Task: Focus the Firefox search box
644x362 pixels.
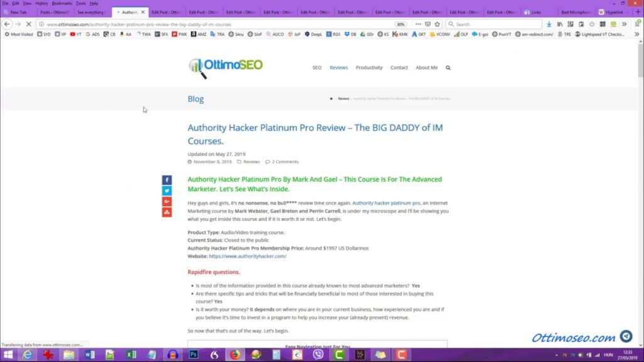Action: click(x=494, y=25)
